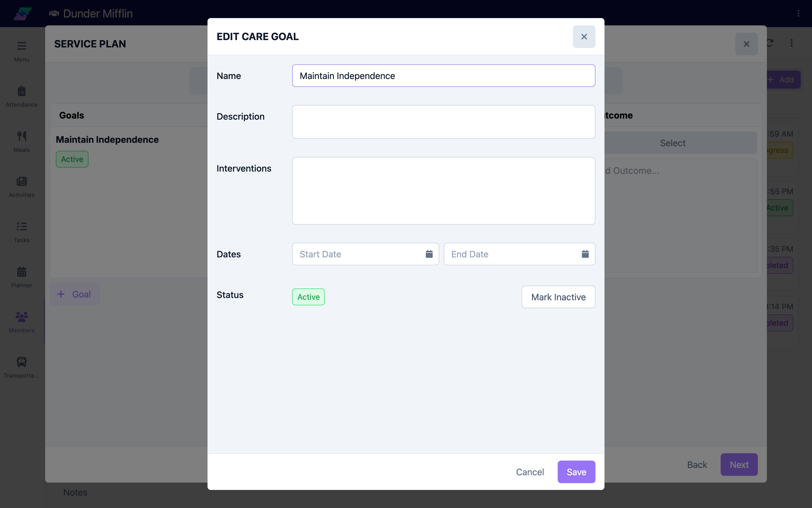Focus the Name input field
The width and height of the screenshot is (812, 508).
(x=443, y=76)
